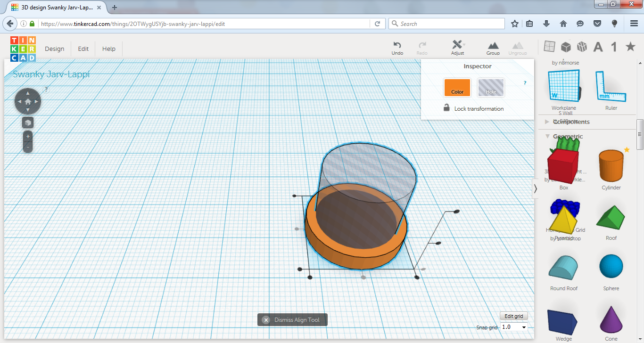Click the Edit grid button

[514, 316]
